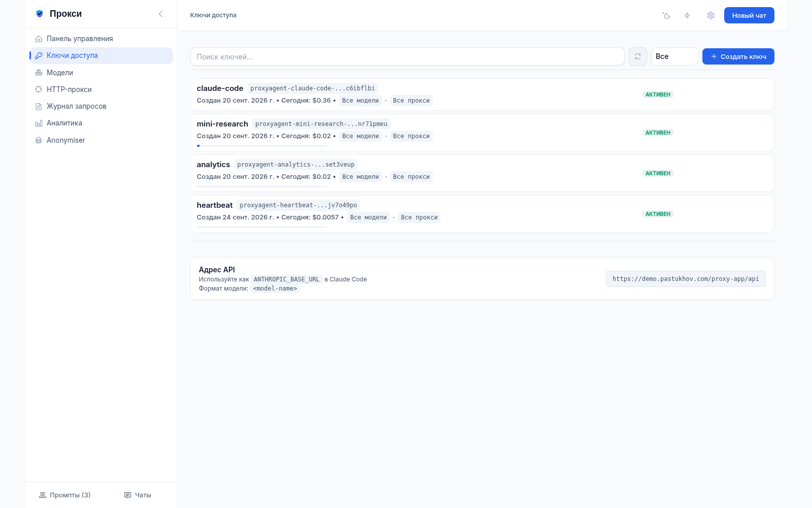Click the Новый чат button
The image size is (812, 508).
tap(749, 15)
